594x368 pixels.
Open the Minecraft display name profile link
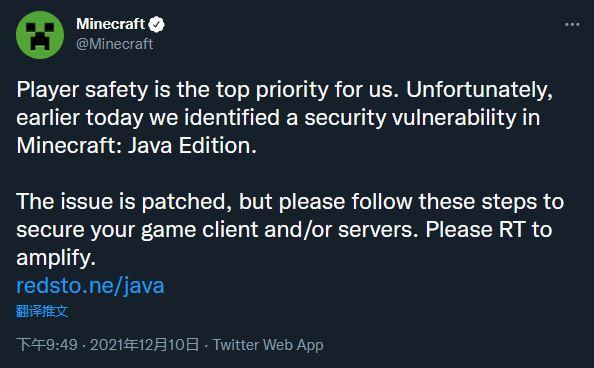[x=111, y=24]
